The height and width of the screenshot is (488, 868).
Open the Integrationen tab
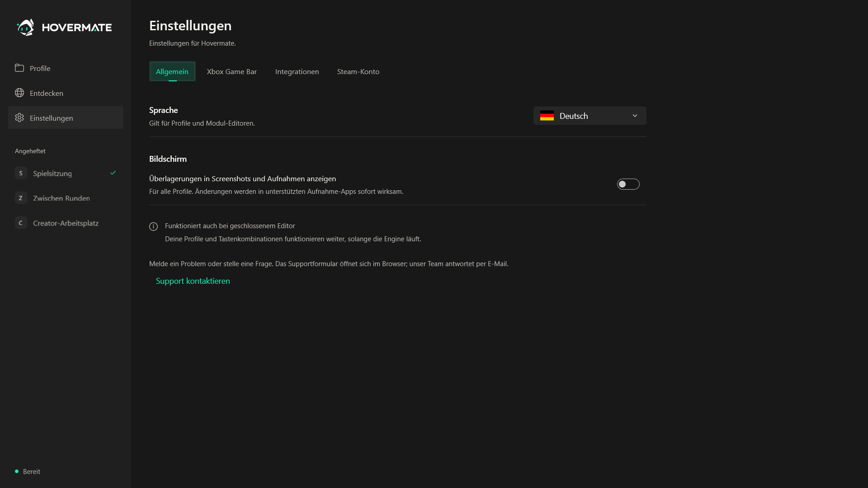click(297, 71)
